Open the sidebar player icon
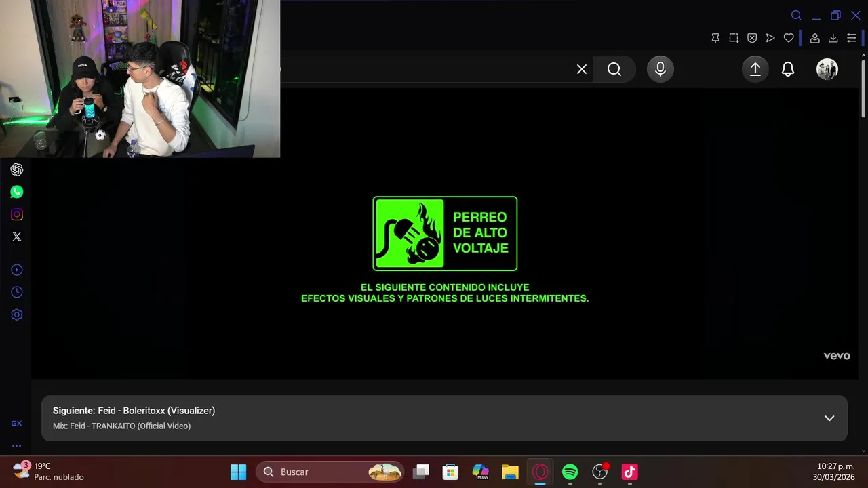 click(x=17, y=270)
